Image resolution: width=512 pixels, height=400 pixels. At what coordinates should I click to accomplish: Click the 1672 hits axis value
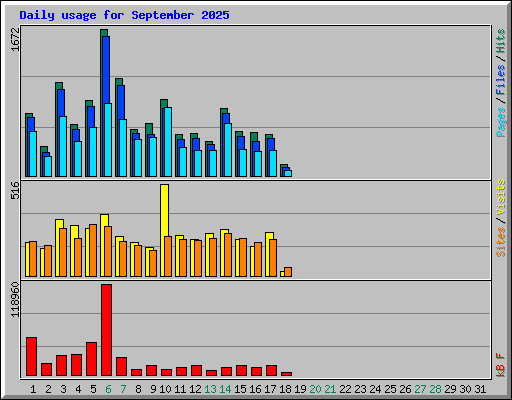click(15, 40)
